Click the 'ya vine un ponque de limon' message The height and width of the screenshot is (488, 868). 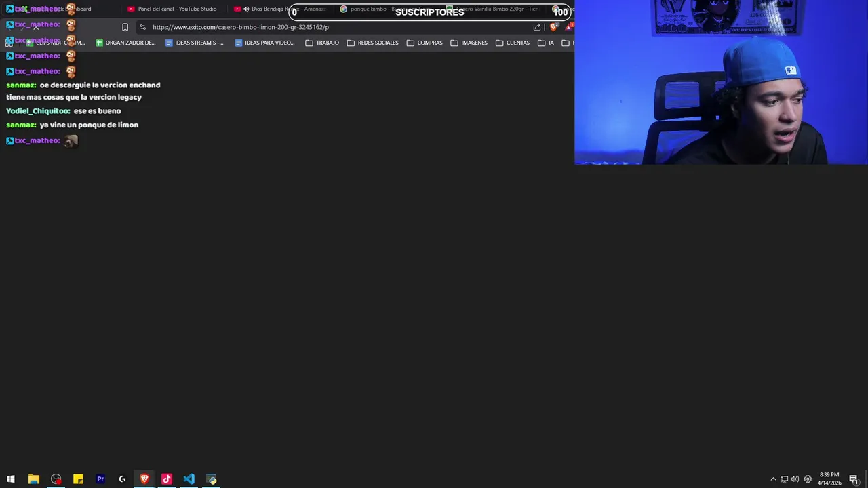point(89,125)
